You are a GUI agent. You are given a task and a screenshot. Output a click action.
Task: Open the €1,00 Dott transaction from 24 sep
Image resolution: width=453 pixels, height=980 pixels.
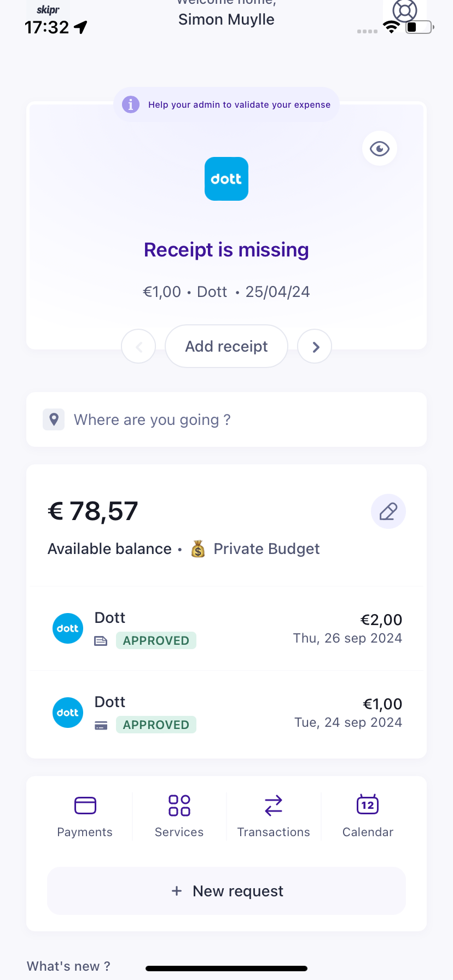pyautogui.click(x=226, y=713)
